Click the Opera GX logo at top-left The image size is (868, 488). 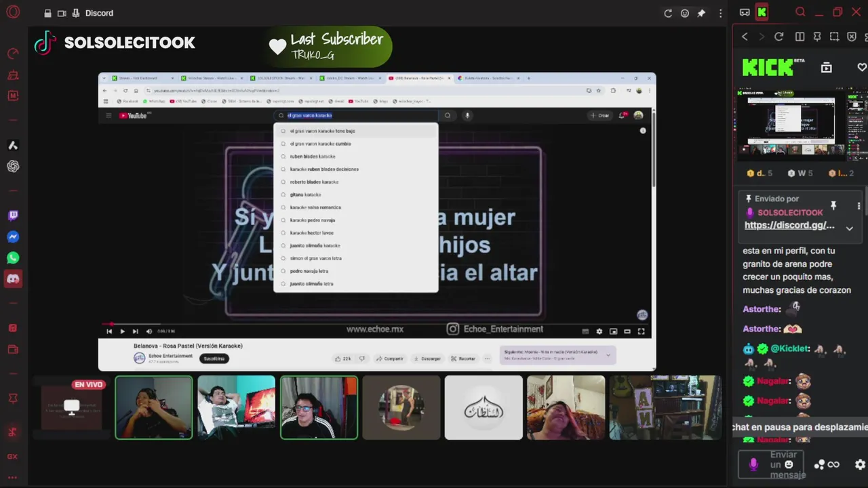(13, 12)
